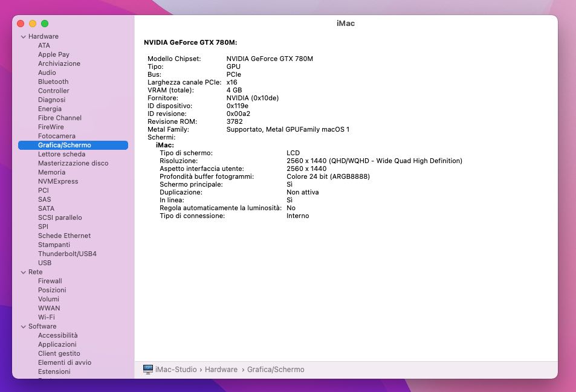Click the highlighted Grafica/Schermo item
576x392 pixels.
tap(73, 146)
